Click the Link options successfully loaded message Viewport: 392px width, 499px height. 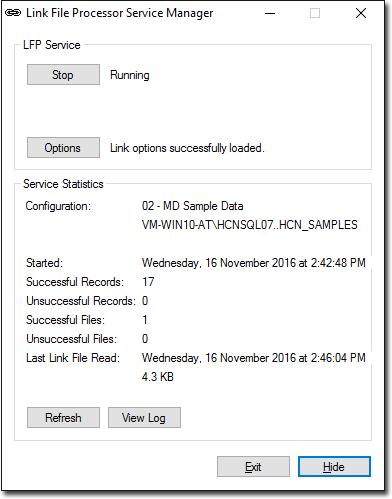click(187, 148)
